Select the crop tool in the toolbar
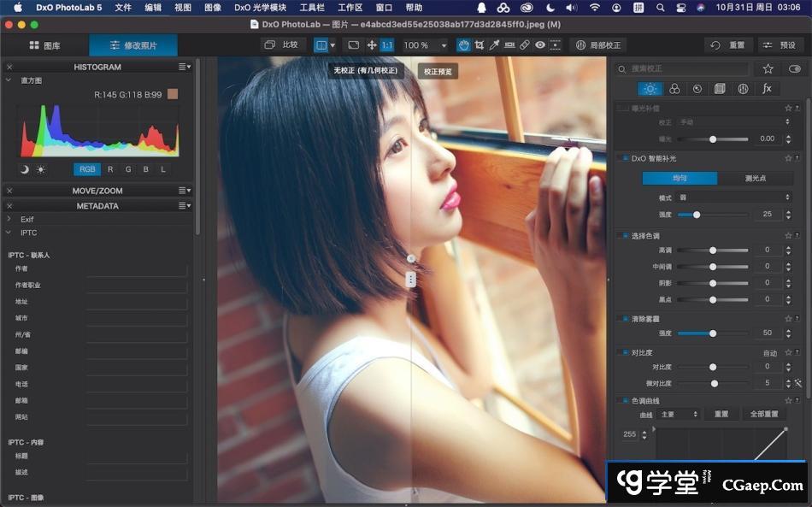 click(x=479, y=45)
